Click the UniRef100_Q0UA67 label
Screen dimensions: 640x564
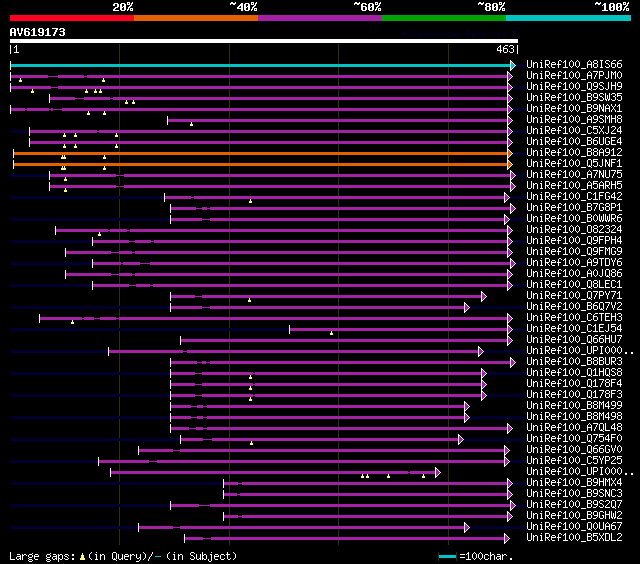(x=574, y=527)
